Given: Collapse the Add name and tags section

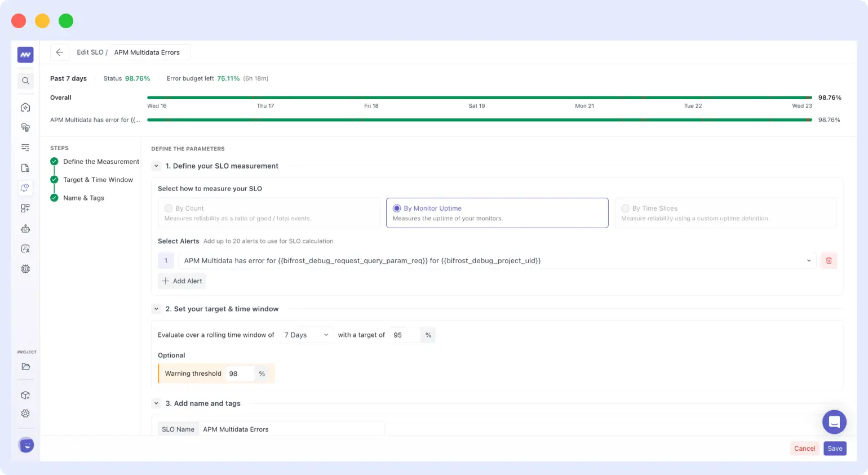Looking at the screenshot, I should tap(156, 403).
